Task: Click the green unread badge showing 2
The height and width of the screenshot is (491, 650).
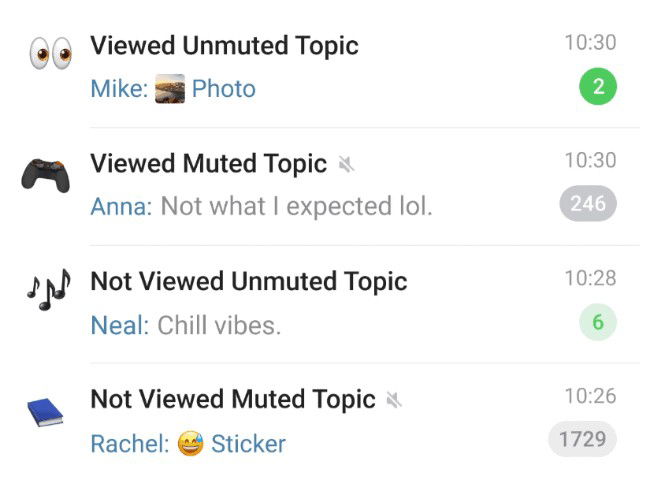Action: pyautogui.click(x=598, y=87)
